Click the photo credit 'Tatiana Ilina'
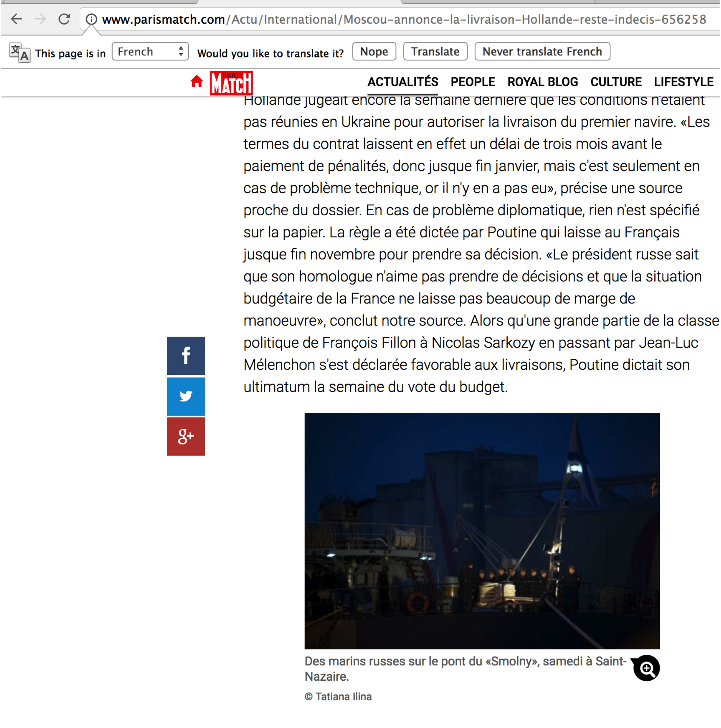Screen dimensions: 721x728 [x=343, y=697]
